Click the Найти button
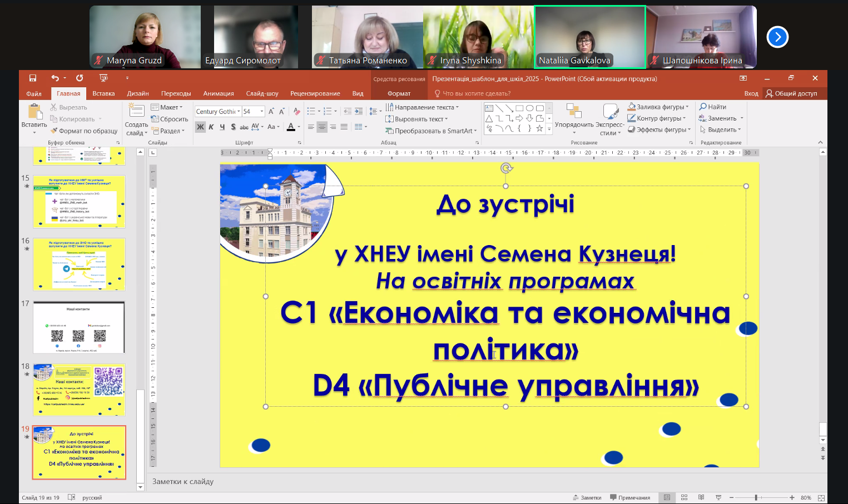Viewport: 848px width, 504px height. (713, 107)
